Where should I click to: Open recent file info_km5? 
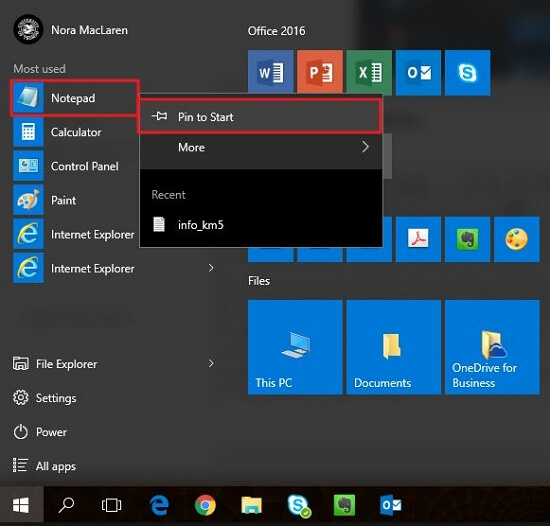(261, 224)
